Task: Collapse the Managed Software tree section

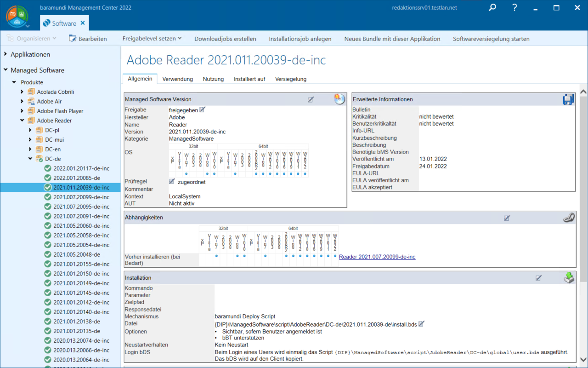Action: (6, 70)
